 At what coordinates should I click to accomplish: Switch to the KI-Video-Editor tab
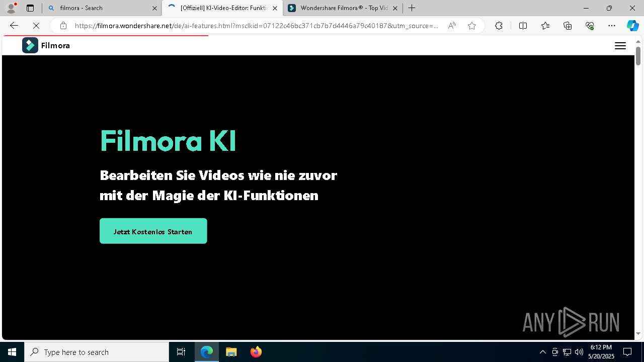pyautogui.click(x=222, y=8)
